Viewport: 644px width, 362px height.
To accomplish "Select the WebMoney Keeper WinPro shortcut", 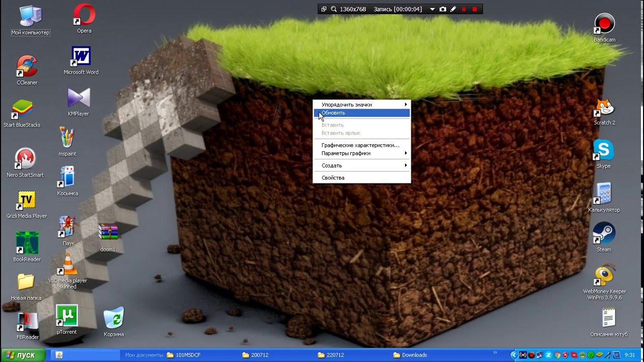I will click(604, 283).
